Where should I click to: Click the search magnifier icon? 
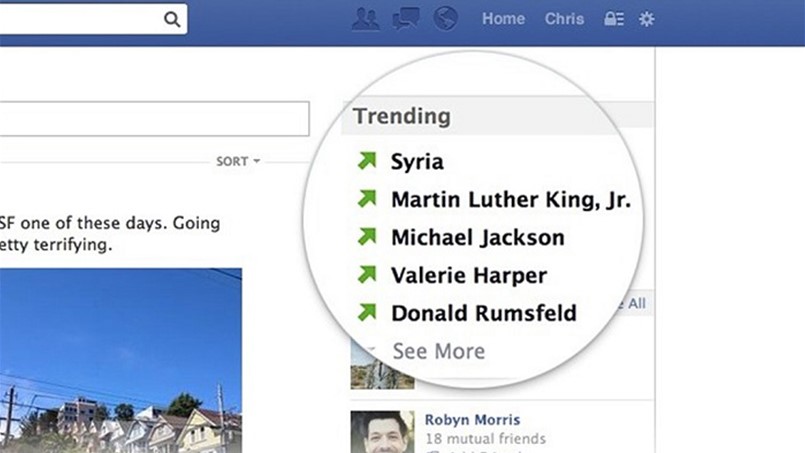(x=172, y=19)
